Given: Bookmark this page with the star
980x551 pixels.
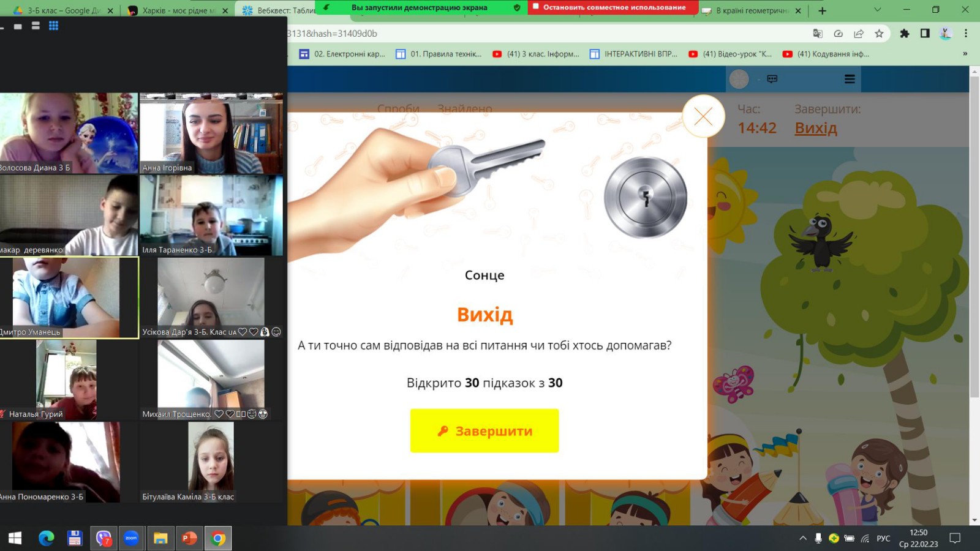Looking at the screenshot, I should (879, 34).
